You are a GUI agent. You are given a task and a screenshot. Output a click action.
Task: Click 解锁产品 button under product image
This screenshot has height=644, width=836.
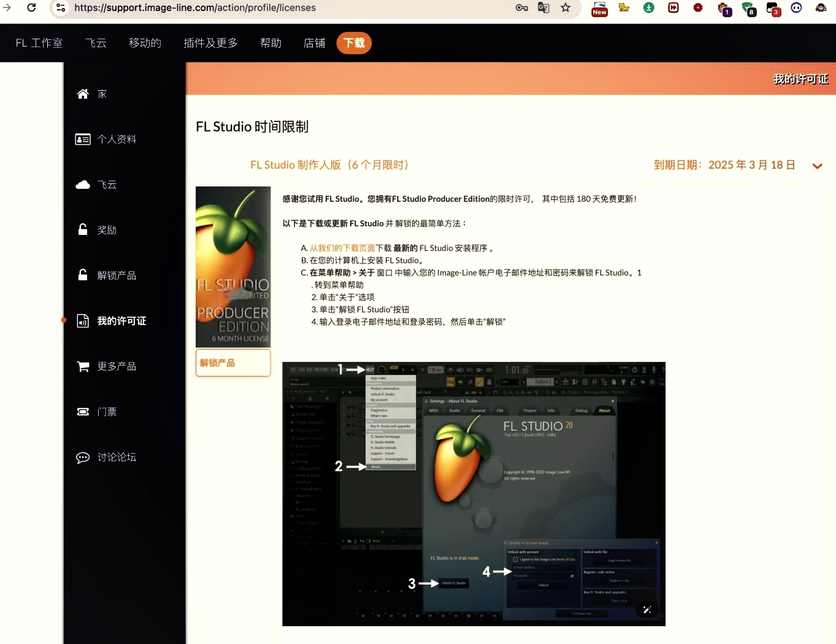pyautogui.click(x=233, y=362)
